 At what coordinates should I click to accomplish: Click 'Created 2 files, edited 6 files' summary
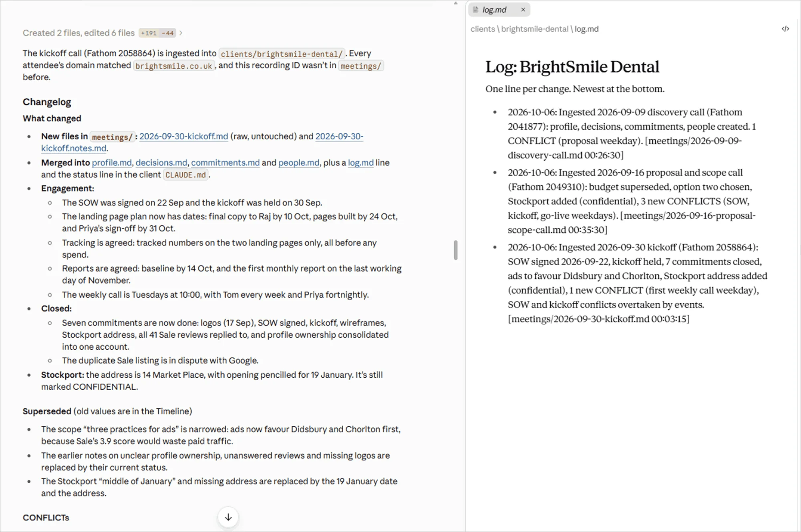(78, 33)
